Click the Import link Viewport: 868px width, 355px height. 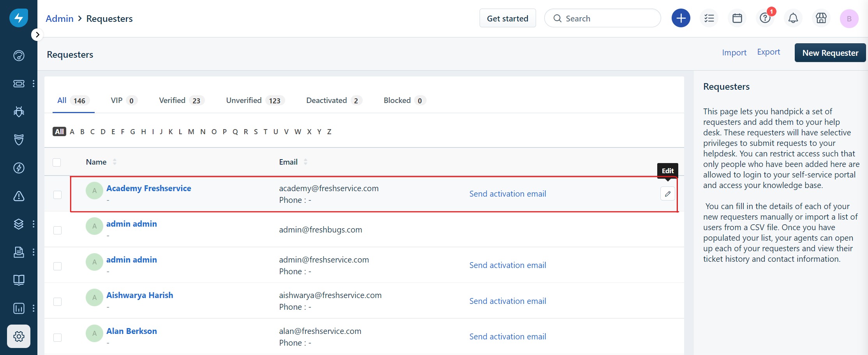734,53
